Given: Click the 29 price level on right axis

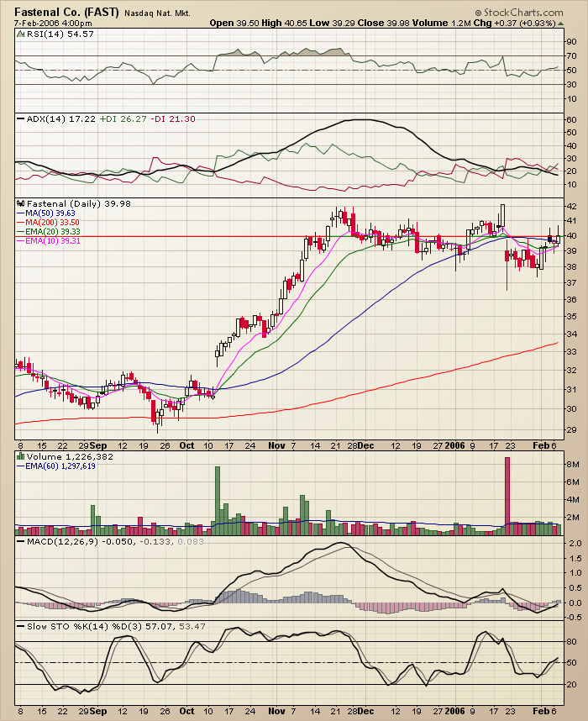Looking at the screenshot, I should [x=571, y=430].
